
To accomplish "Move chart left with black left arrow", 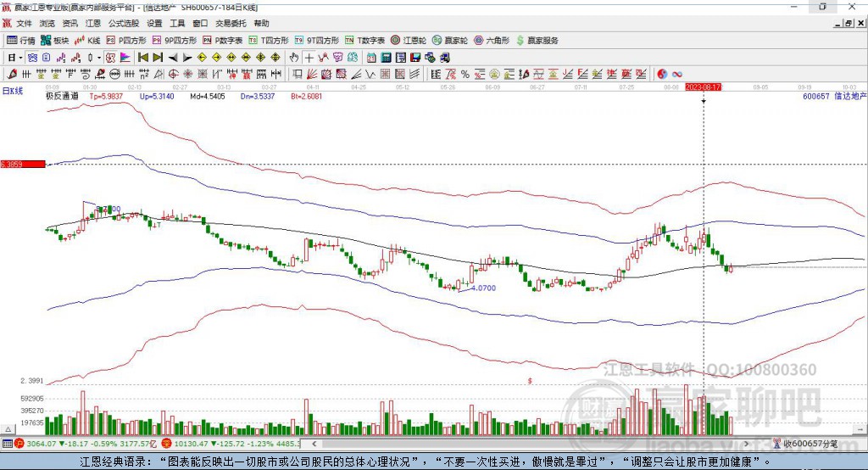I will [173, 58].
